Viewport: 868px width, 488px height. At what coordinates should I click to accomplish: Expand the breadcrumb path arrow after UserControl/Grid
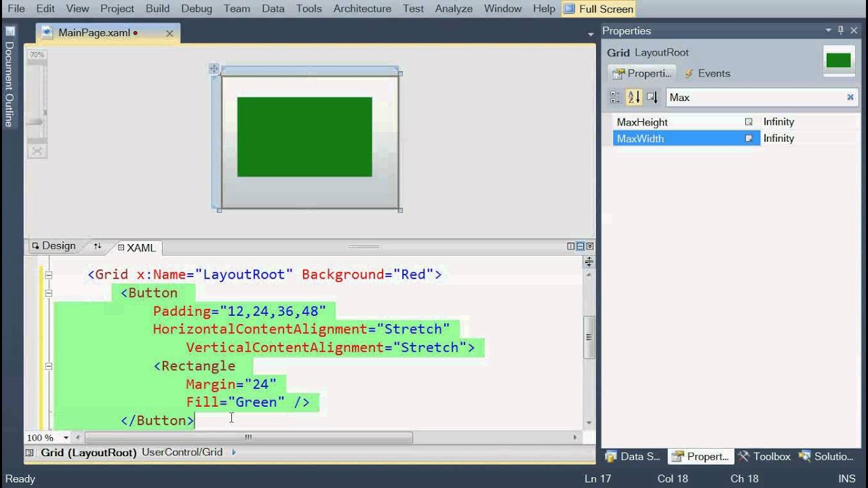coord(234,452)
